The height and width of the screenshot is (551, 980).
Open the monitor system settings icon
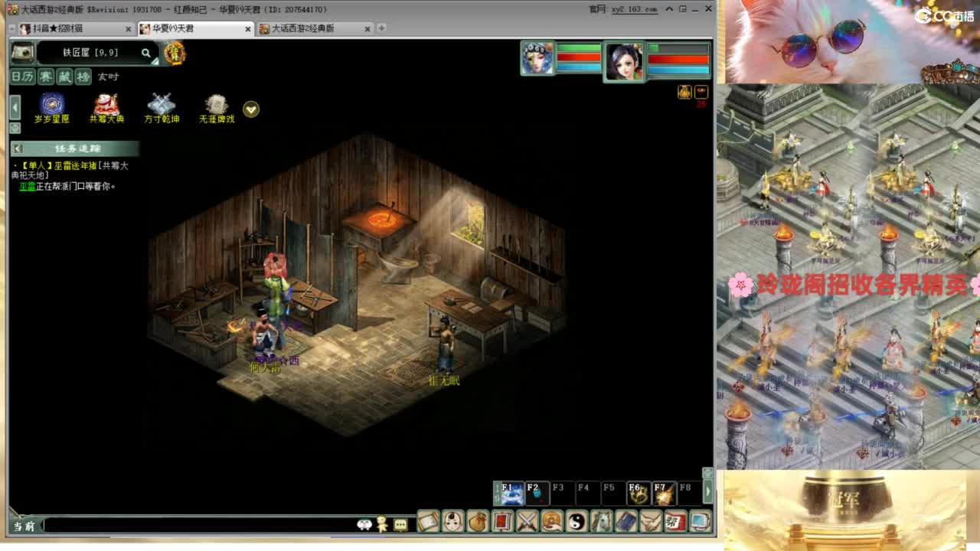coord(700,521)
